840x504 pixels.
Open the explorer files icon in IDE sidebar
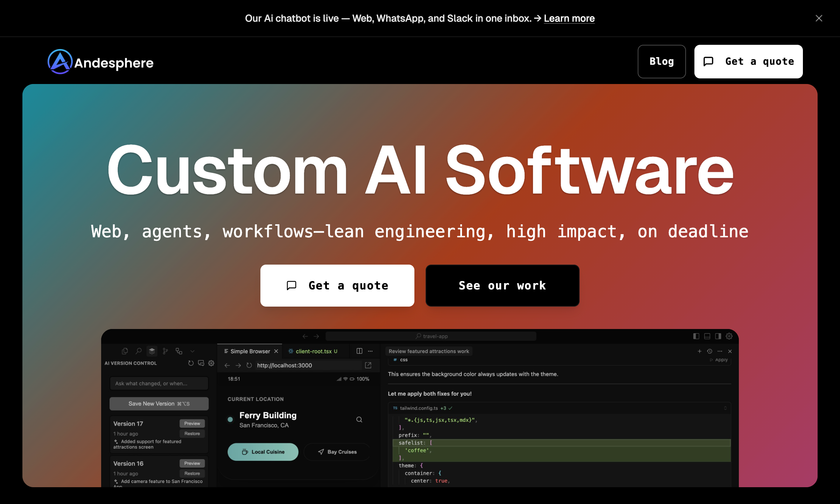click(125, 351)
